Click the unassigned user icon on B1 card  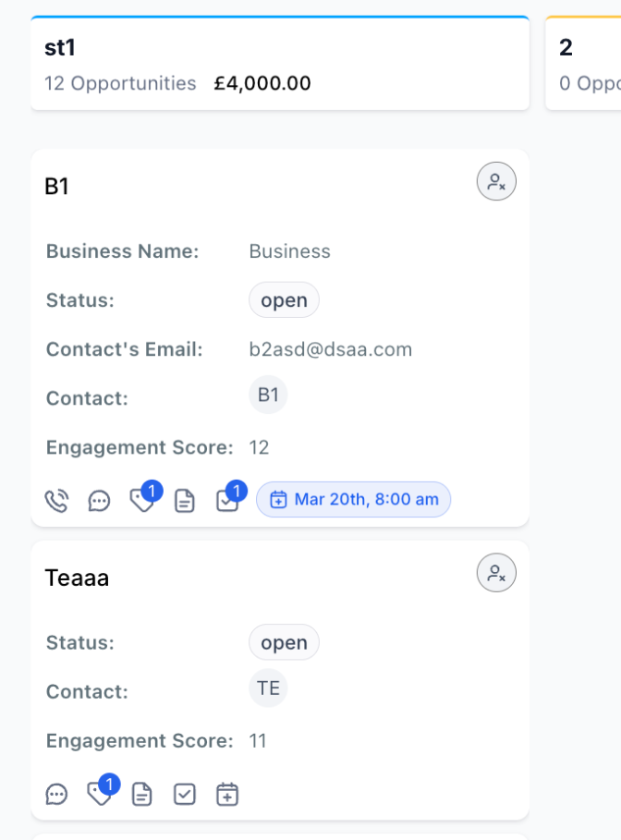pos(496,182)
